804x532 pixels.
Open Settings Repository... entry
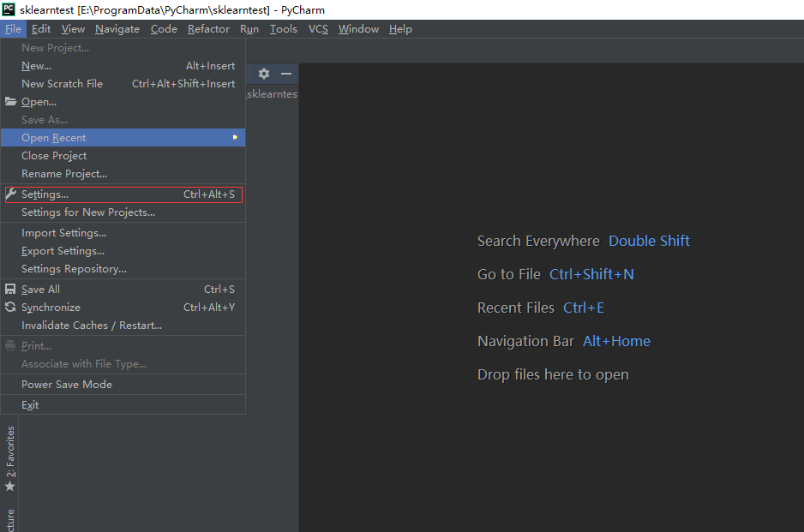(x=123, y=268)
